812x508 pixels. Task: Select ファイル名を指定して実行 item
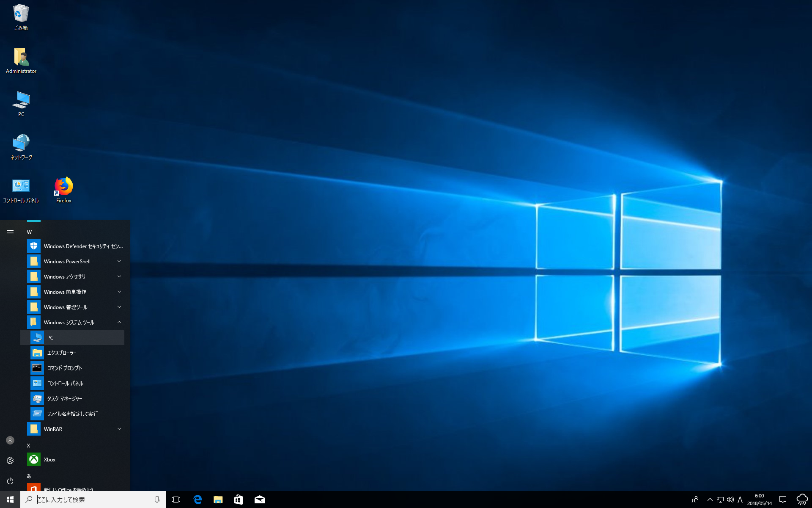[x=72, y=414]
